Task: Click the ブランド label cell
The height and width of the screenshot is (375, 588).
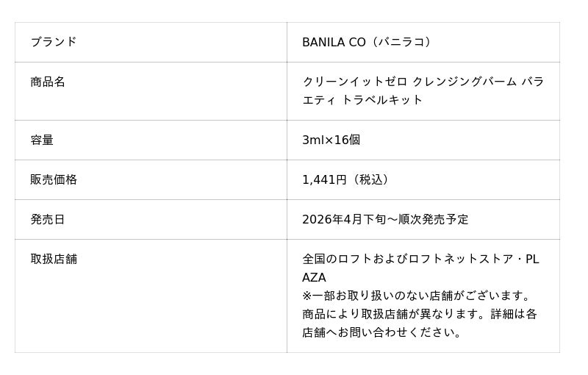Action: point(53,42)
